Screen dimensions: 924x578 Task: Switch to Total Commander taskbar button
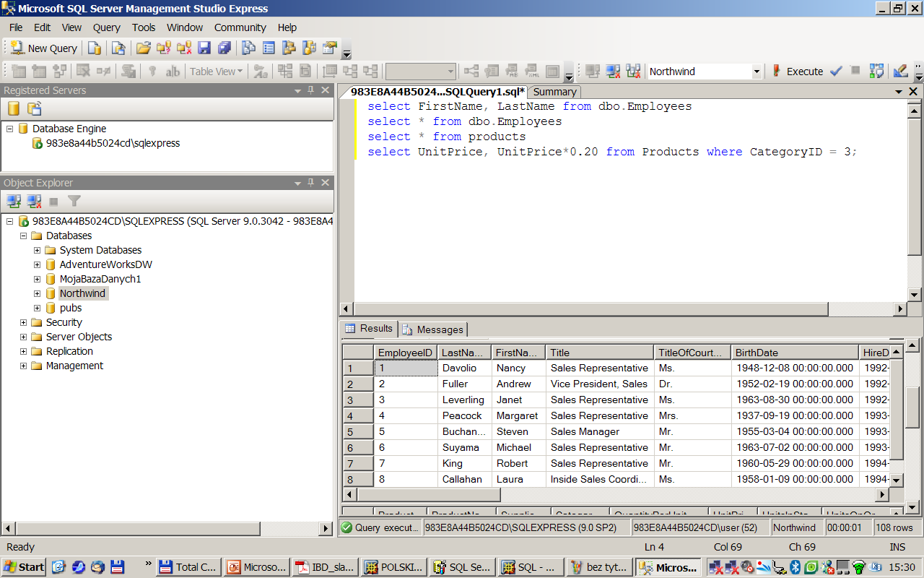(188, 567)
